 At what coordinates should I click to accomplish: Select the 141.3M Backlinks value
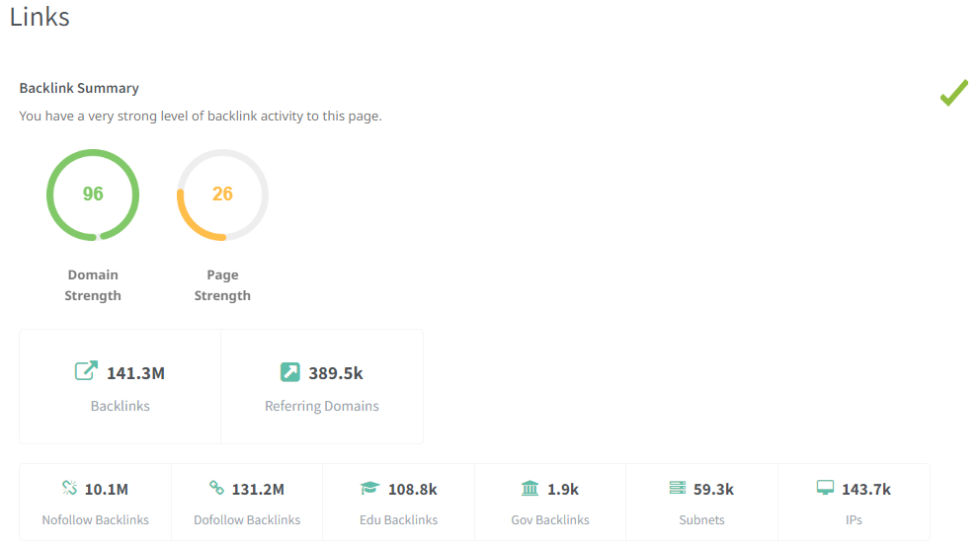[135, 373]
